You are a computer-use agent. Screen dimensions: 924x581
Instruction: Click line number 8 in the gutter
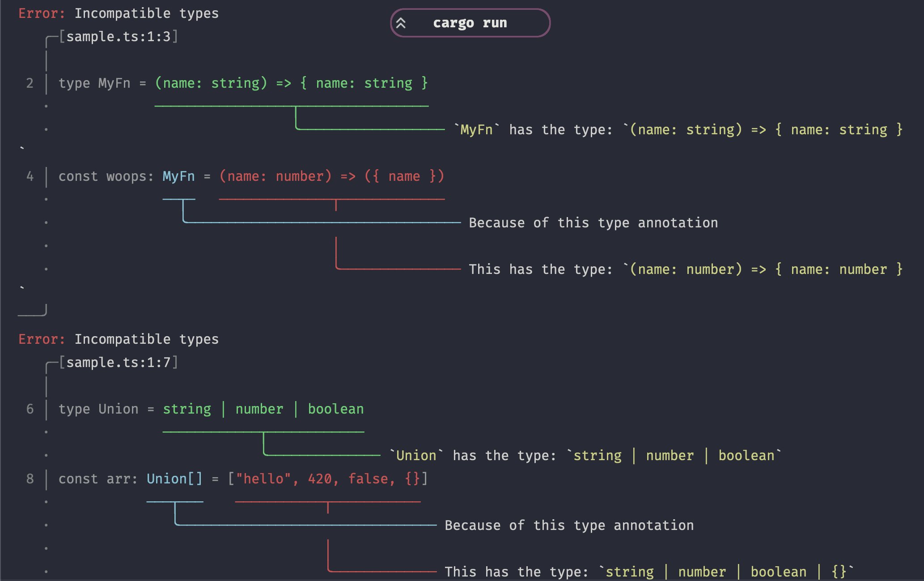click(x=30, y=479)
